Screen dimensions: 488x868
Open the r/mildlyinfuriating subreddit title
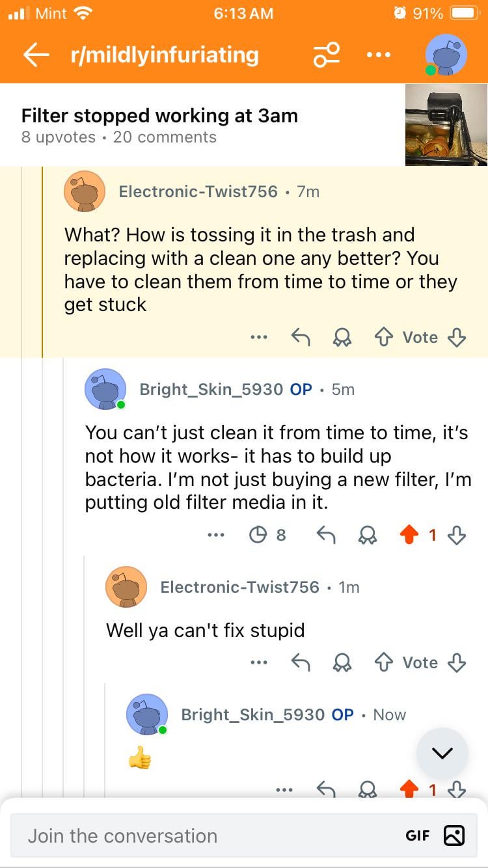[x=164, y=55]
